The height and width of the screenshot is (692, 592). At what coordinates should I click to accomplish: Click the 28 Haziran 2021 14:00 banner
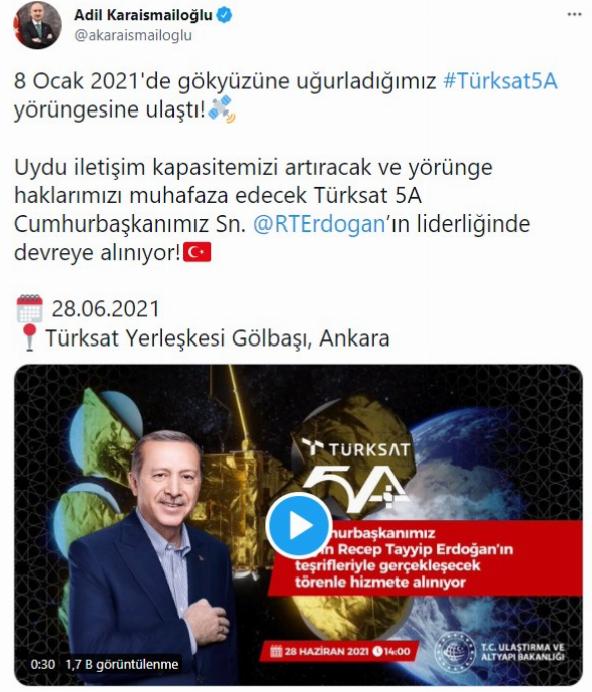pos(340,651)
